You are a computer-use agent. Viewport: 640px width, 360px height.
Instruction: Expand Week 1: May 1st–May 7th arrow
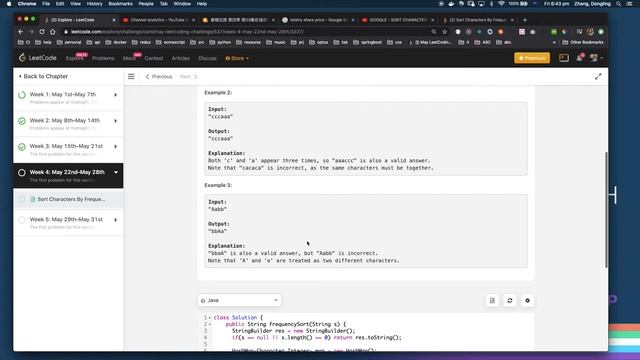coord(116,95)
